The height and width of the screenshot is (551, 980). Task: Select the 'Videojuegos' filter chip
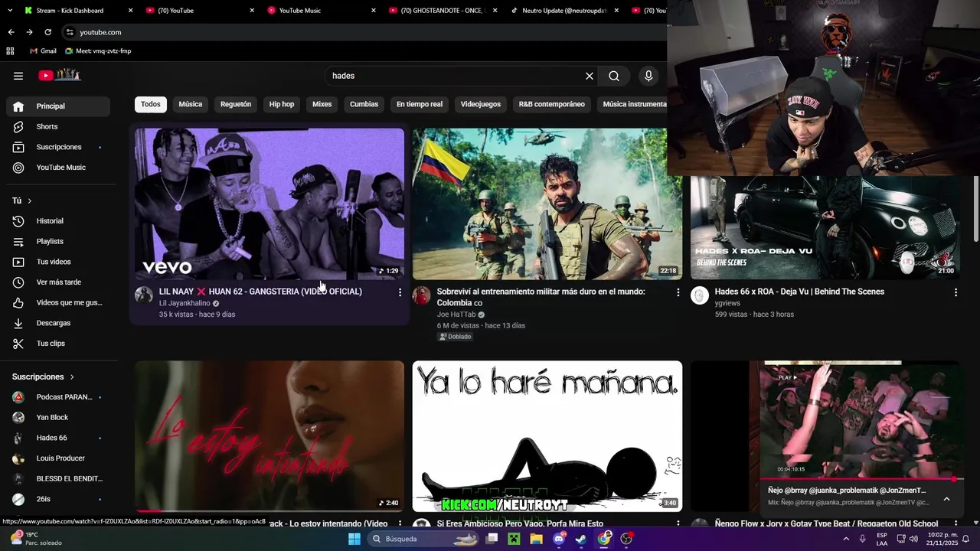pos(481,104)
